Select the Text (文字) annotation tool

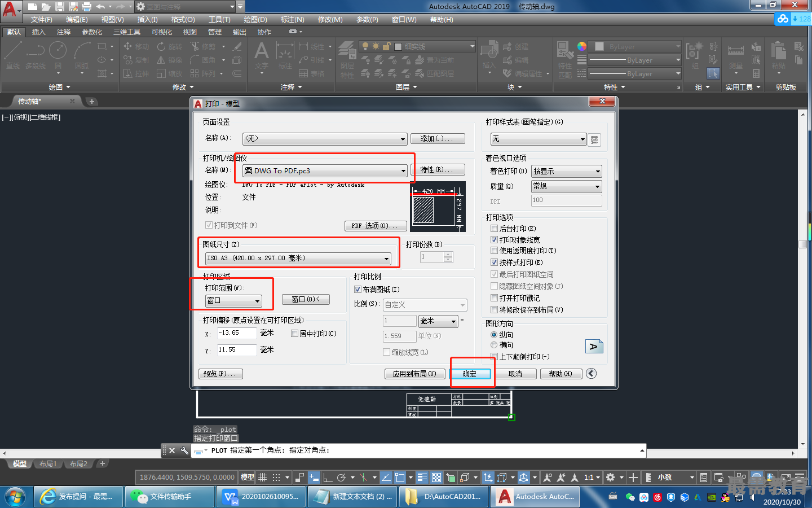(261, 55)
